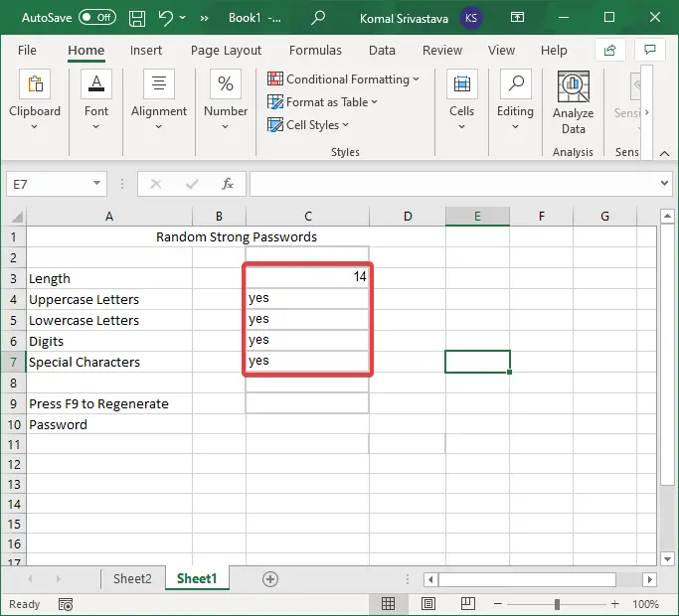This screenshot has height=616, width=679.
Task: Select column E header
Action: point(477,216)
